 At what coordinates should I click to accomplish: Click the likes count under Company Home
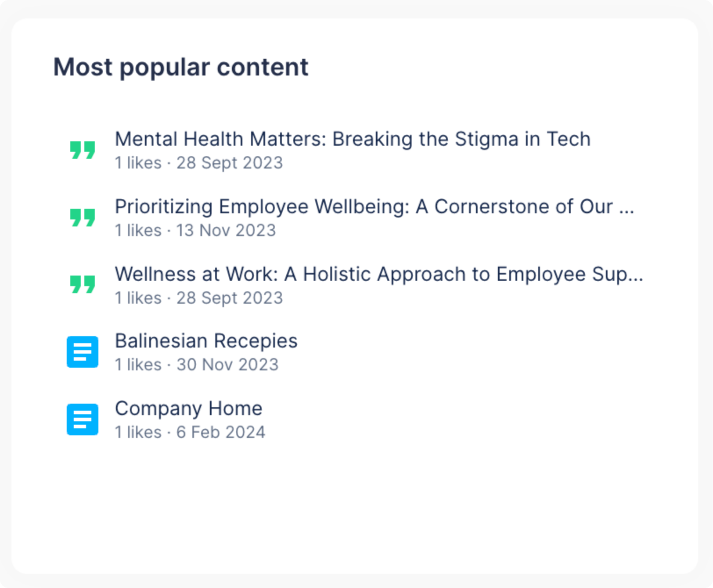pyautogui.click(x=138, y=432)
